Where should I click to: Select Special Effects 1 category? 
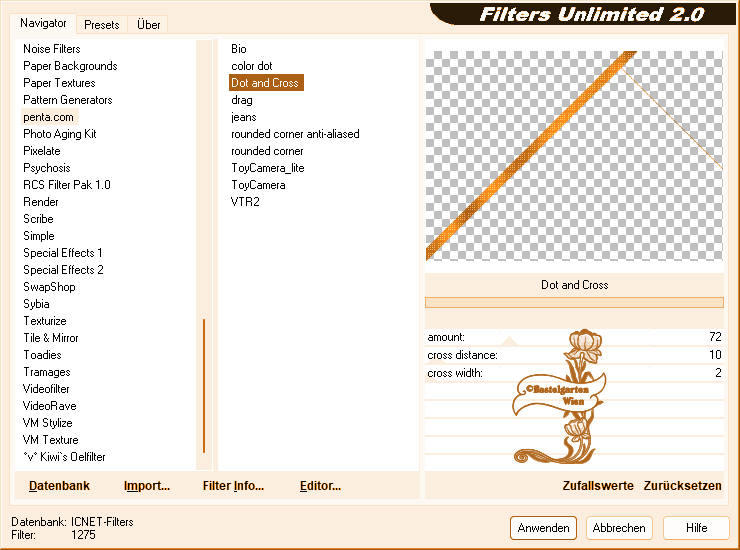click(63, 253)
